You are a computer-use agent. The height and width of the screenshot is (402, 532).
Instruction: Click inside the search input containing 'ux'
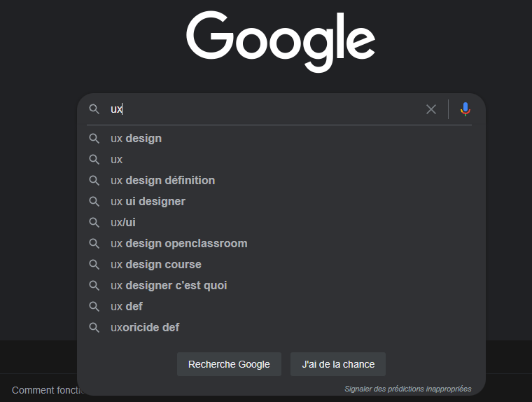(265, 109)
